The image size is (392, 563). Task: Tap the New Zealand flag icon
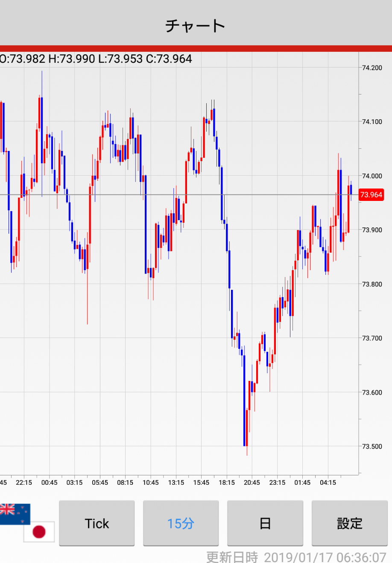pyautogui.click(x=15, y=513)
